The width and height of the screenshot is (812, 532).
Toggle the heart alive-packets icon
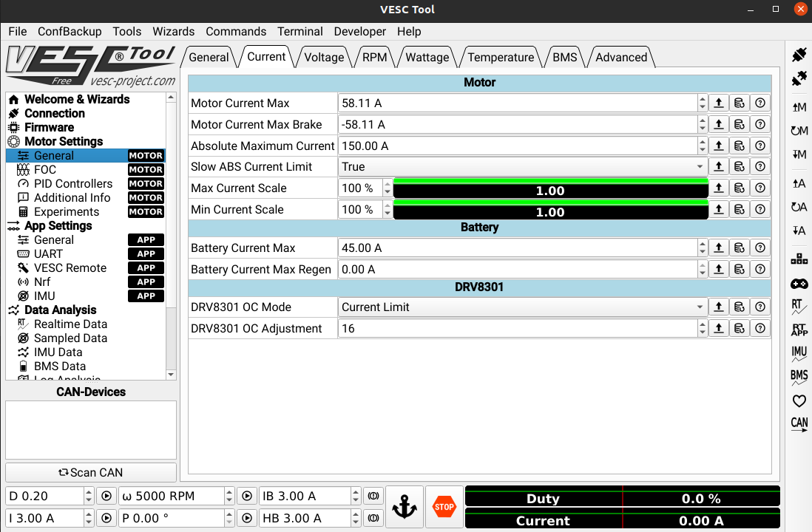coord(799,400)
